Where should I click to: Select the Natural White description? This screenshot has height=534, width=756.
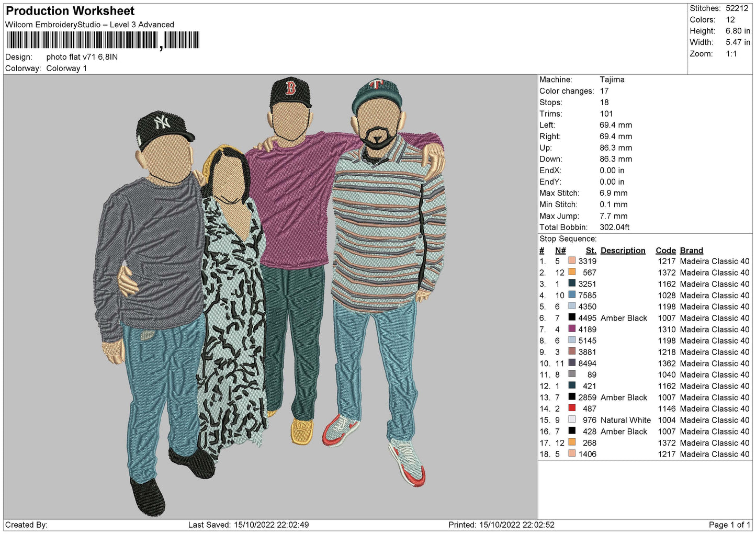click(x=626, y=420)
